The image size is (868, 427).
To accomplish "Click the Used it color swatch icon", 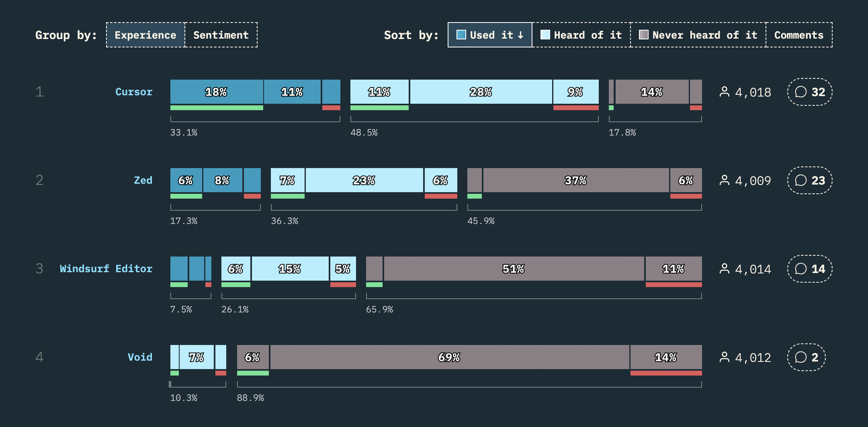I will 461,35.
